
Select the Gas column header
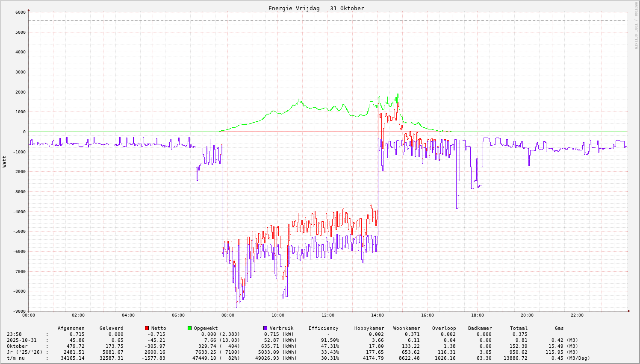(x=559, y=328)
